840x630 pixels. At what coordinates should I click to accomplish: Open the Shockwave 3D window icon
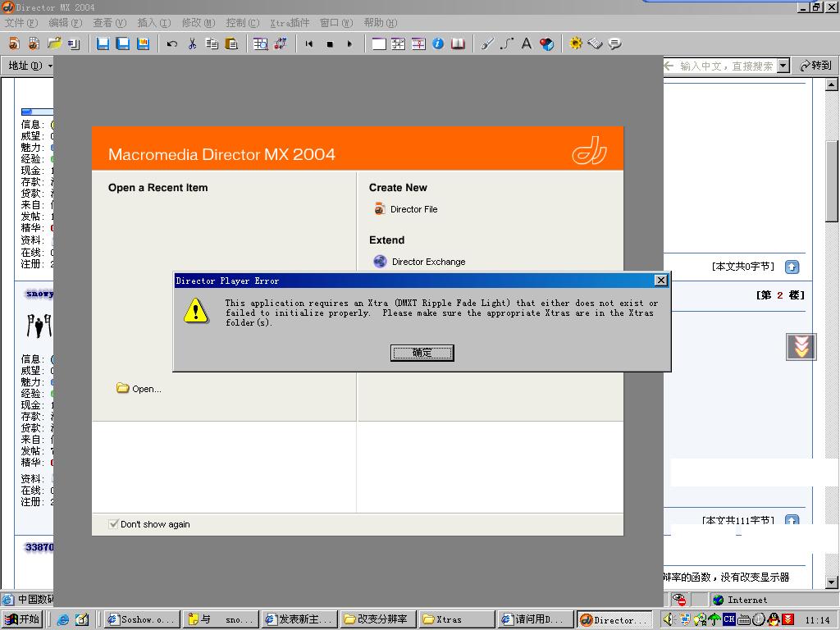click(546, 44)
